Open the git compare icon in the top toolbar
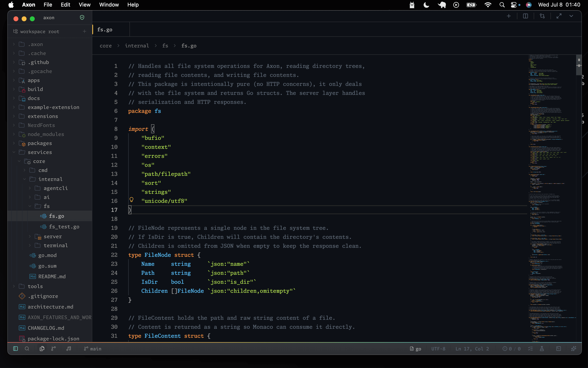Screen dimensions: 588x368 click(542, 16)
